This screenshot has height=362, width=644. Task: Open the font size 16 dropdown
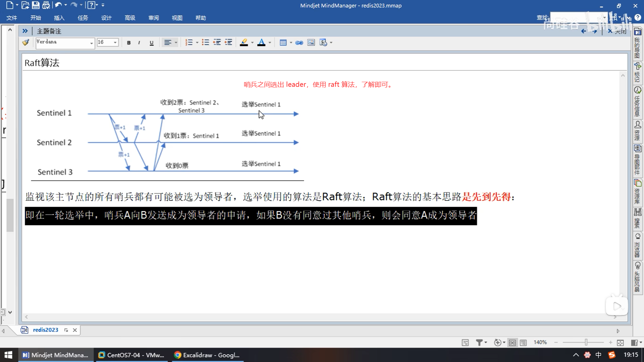pos(115,43)
